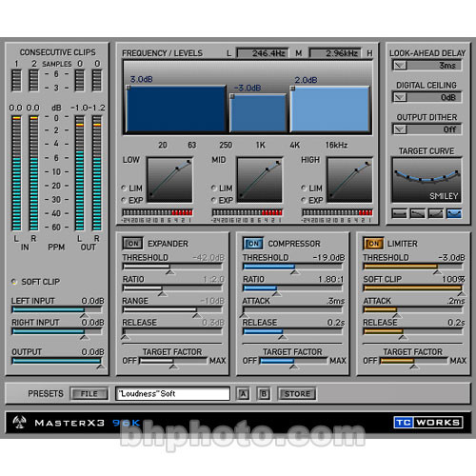This screenshot has width=476, height=476.
Task: Click the left input PPM meter
Action: [16, 173]
